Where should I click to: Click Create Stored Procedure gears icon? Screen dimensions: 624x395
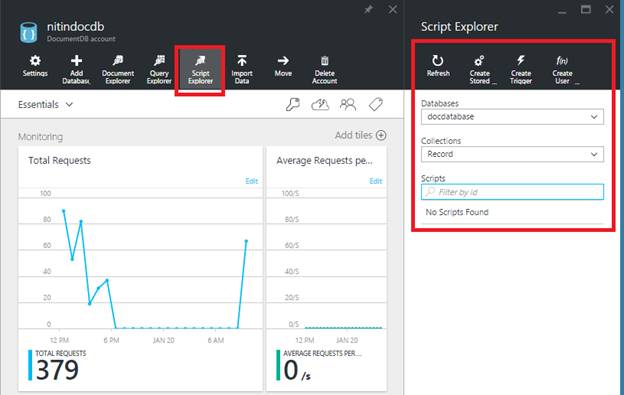[x=479, y=60]
